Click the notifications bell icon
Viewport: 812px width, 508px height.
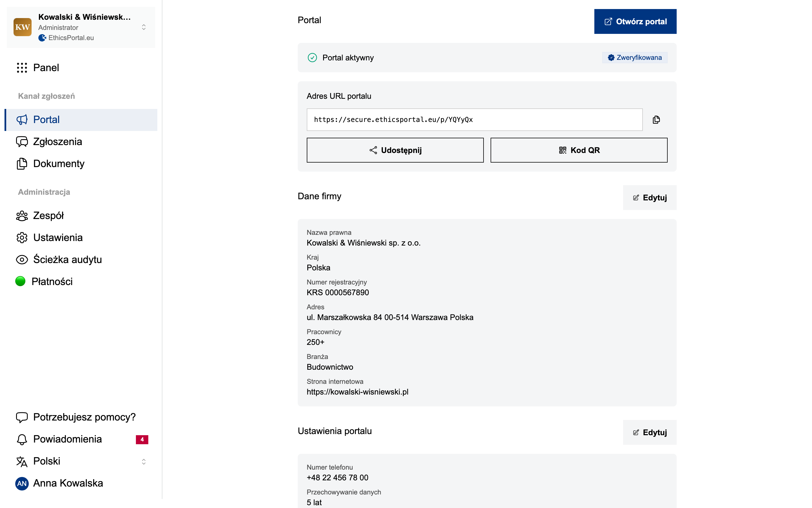pyautogui.click(x=22, y=439)
